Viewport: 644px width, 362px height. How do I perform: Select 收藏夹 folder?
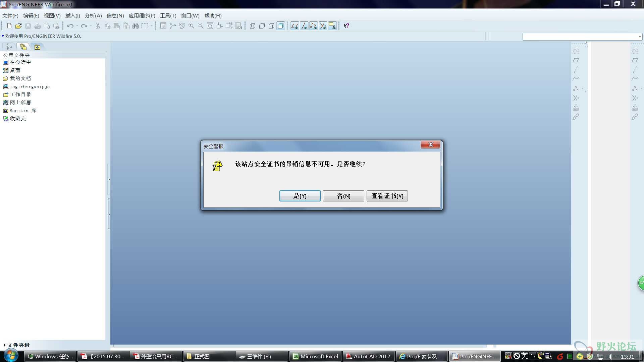click(14, 119)
